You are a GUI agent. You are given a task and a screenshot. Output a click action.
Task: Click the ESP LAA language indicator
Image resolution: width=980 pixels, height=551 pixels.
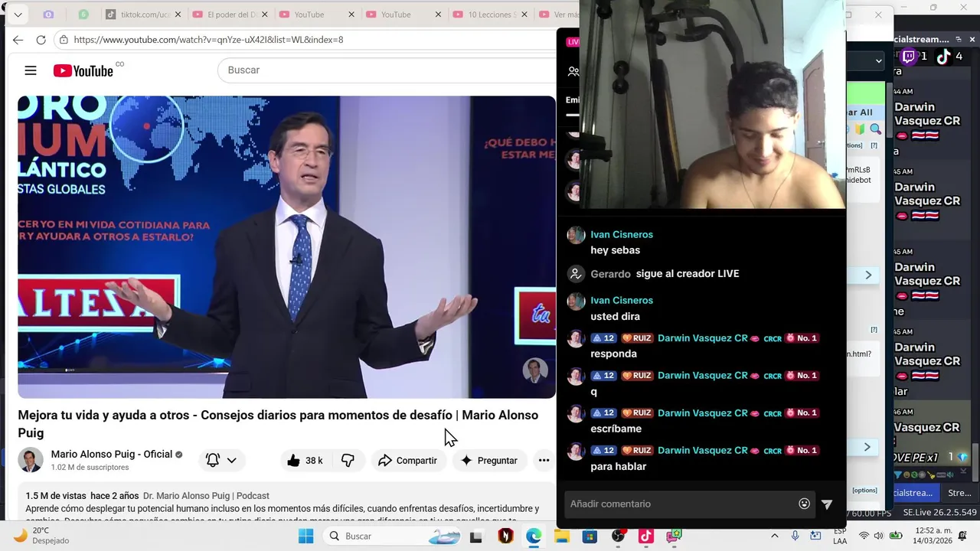click(840, 536)
